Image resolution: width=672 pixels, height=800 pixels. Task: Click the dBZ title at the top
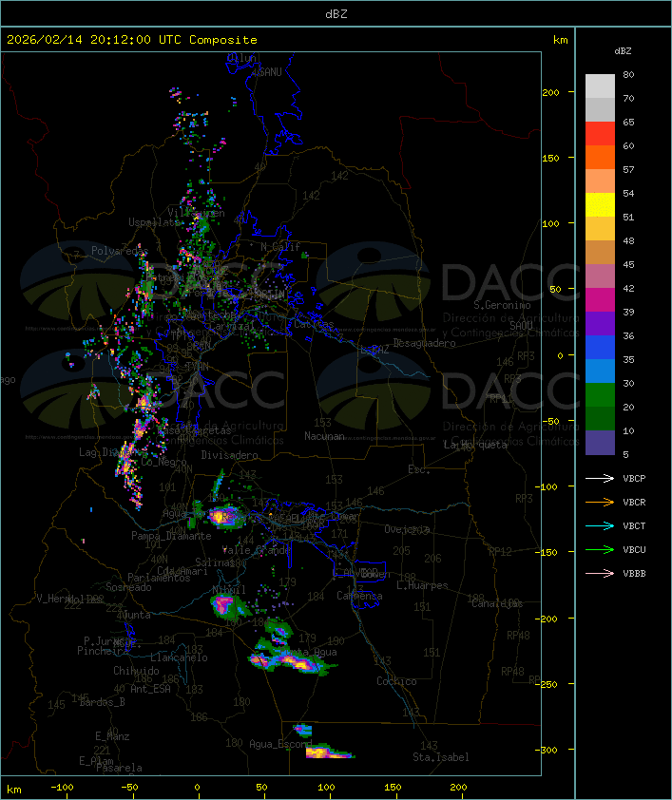click(336, 14)
